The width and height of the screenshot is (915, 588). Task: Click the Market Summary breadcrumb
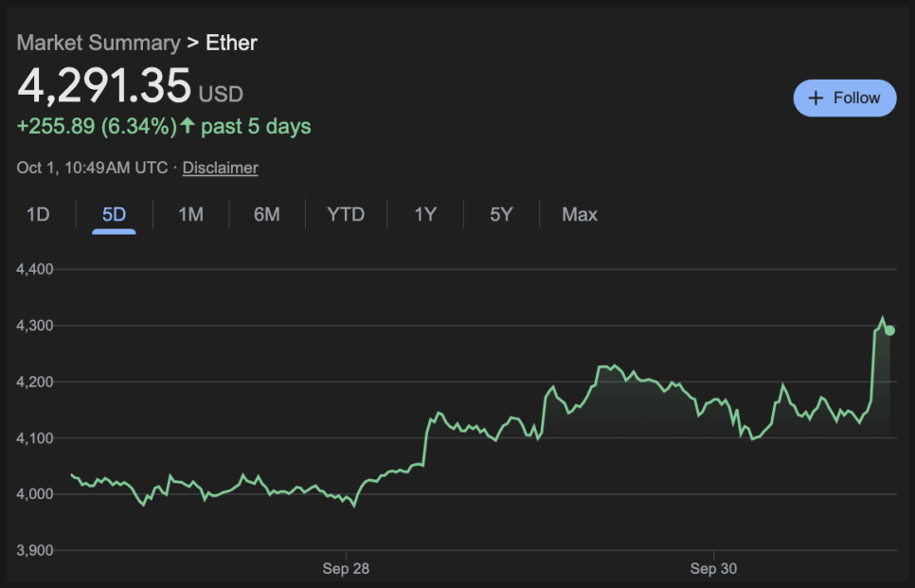[98, 43]
